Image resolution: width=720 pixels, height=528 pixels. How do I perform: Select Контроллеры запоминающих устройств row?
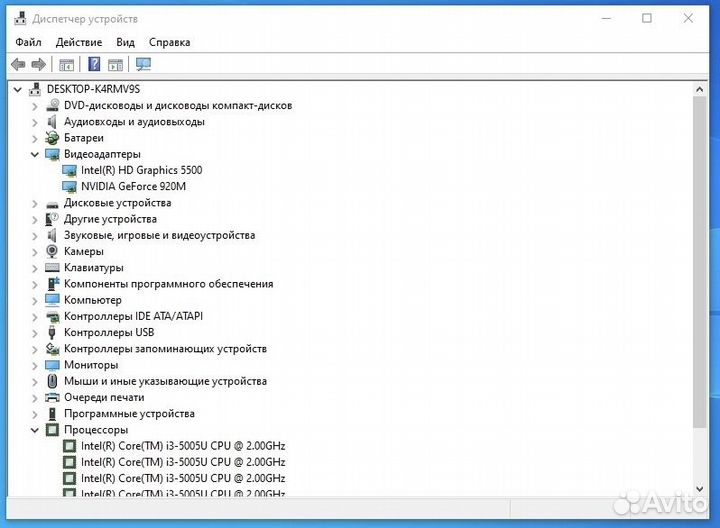click(x=165, y=348)
